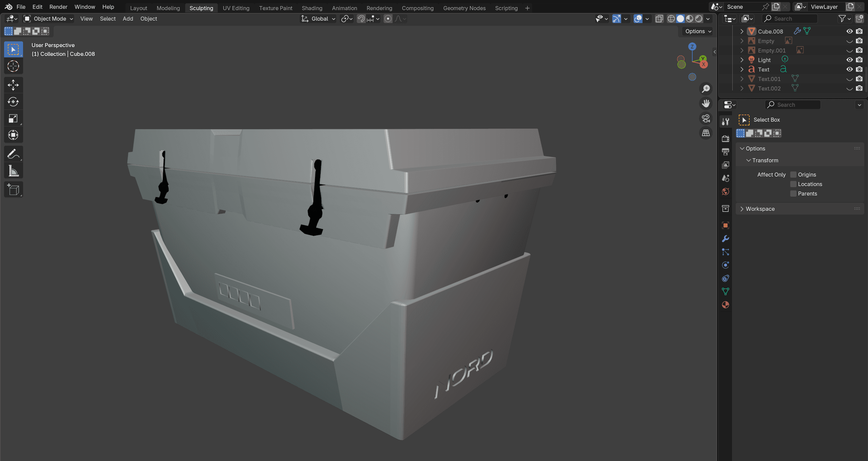Image resolution: width=868 pixels, height=461 pixels.
Task: Hide the Light object in viewport
Action: tap(849, 60)
